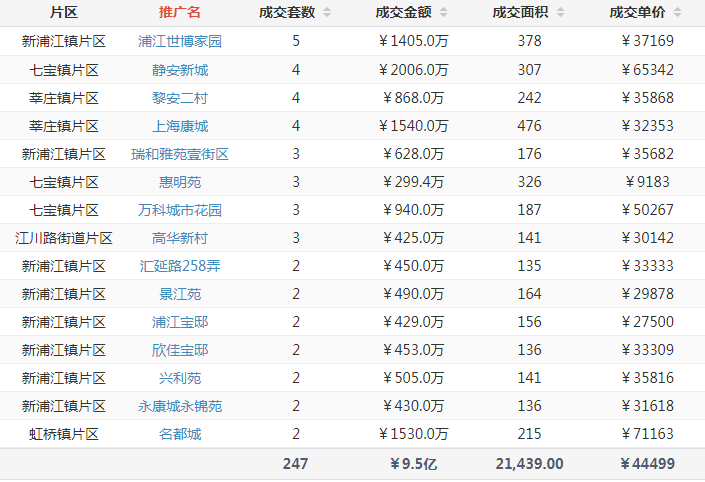
Task: Select unit price ¥27500
Action: click(647, 322)
